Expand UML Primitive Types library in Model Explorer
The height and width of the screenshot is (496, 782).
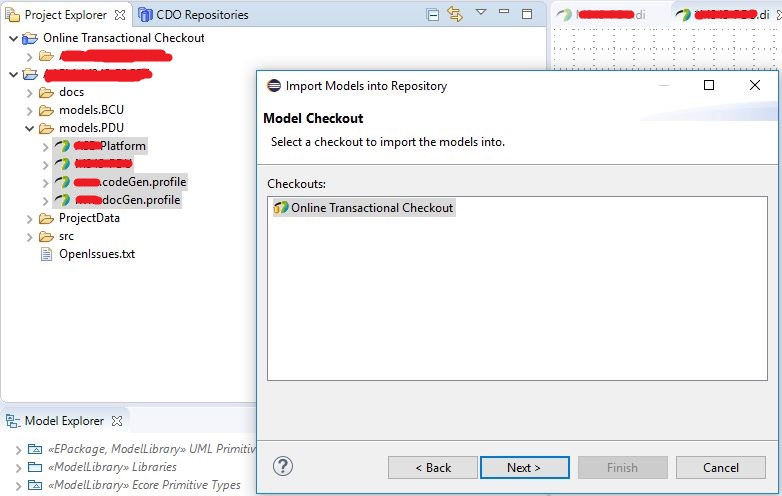click(x=18, y=450)
